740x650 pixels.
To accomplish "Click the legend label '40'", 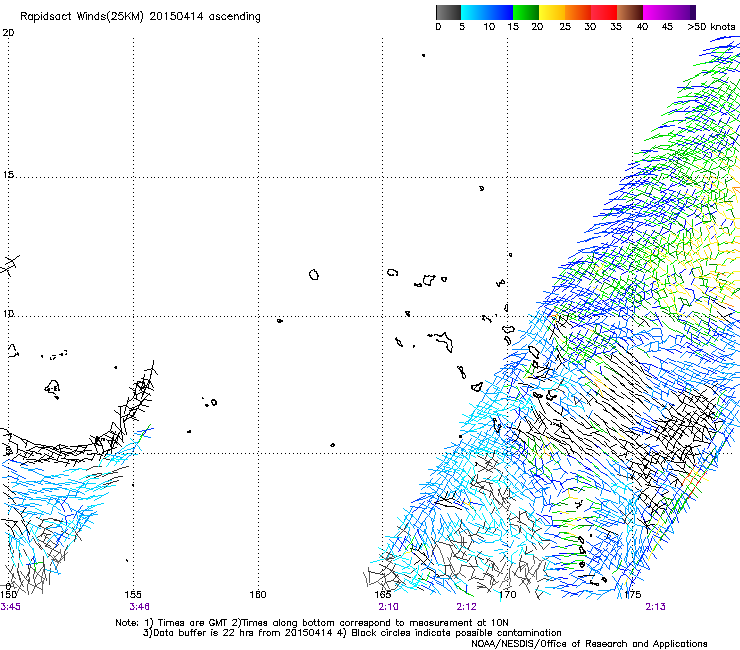I will pos(642,27).
